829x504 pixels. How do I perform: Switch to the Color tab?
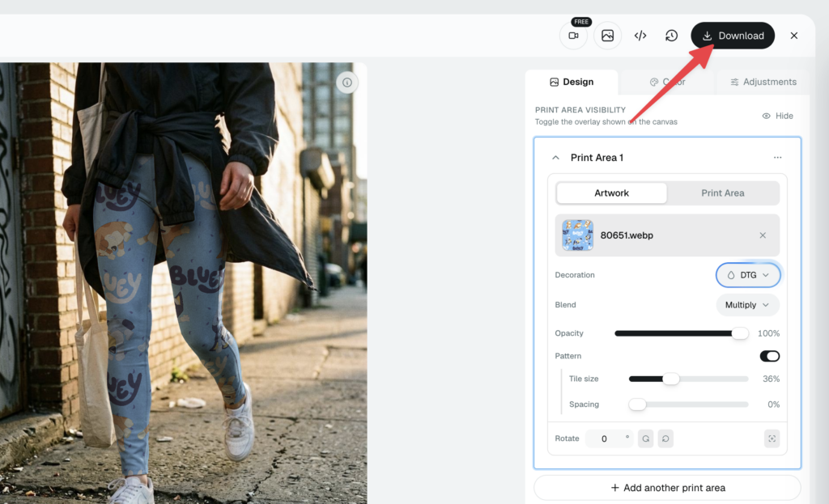coord(667,82)
